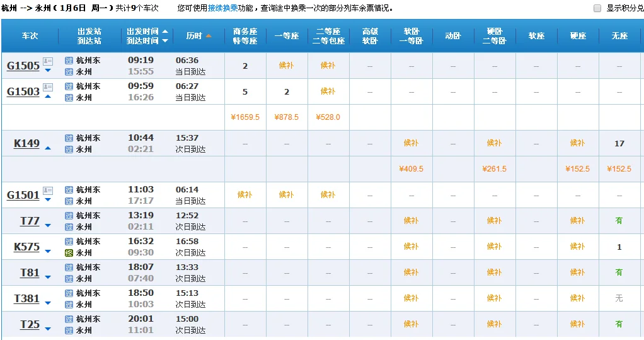Expand price details for train T77
The image size is (644, 340).
pyautogui.click(x=48, y=225)
